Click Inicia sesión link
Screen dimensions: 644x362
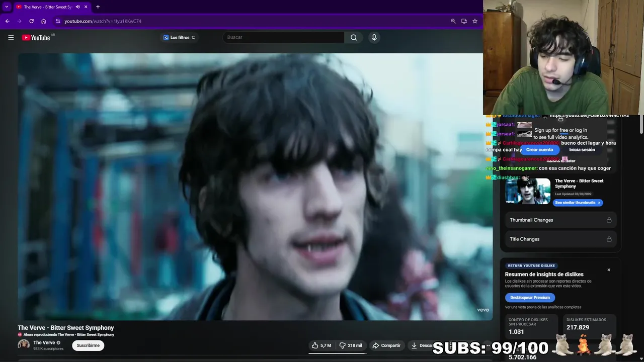click(x=582, y=150)
